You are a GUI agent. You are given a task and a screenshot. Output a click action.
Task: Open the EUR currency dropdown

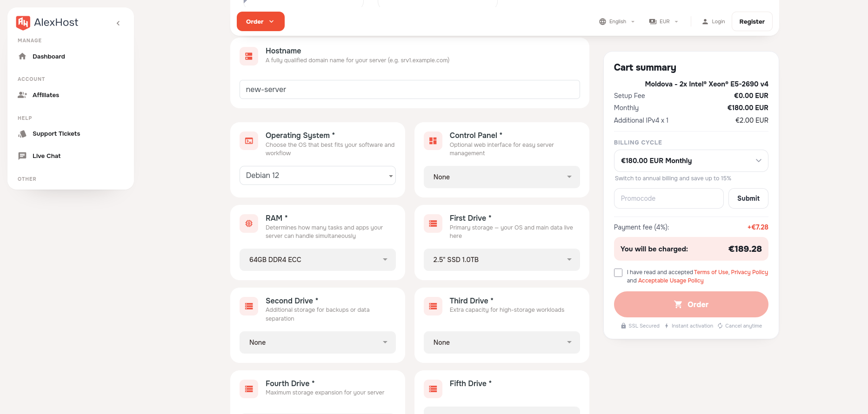pos(664,21)
